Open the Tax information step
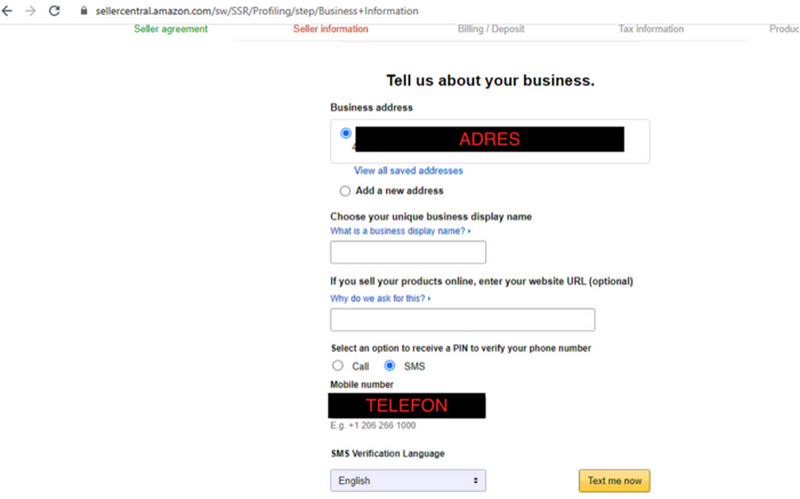This screenshot has width=800, height=499. click(651, 29)
